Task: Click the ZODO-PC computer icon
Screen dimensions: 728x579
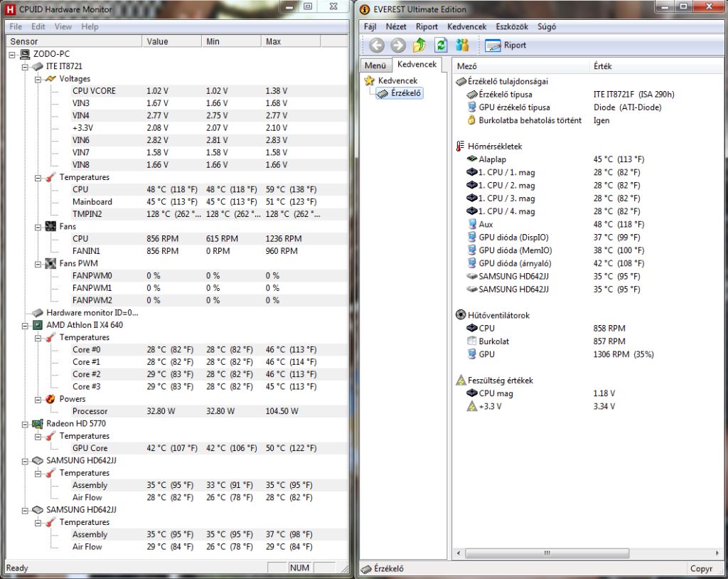Action: click(x=25, y=54)
